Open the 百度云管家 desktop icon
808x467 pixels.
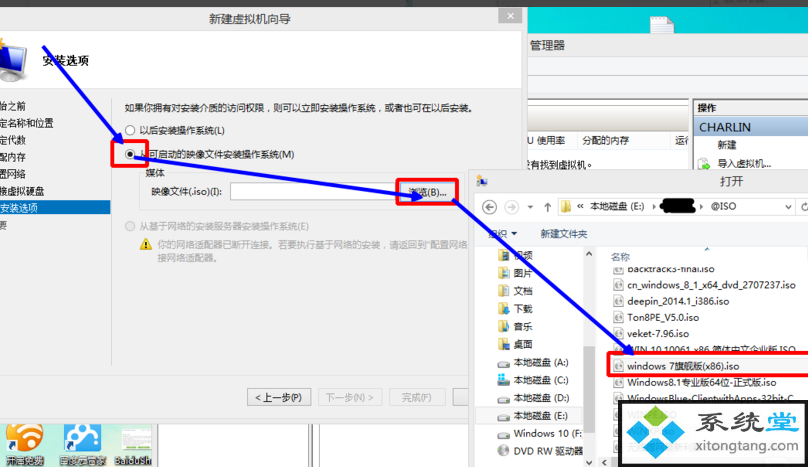click(x=82, y=444)
